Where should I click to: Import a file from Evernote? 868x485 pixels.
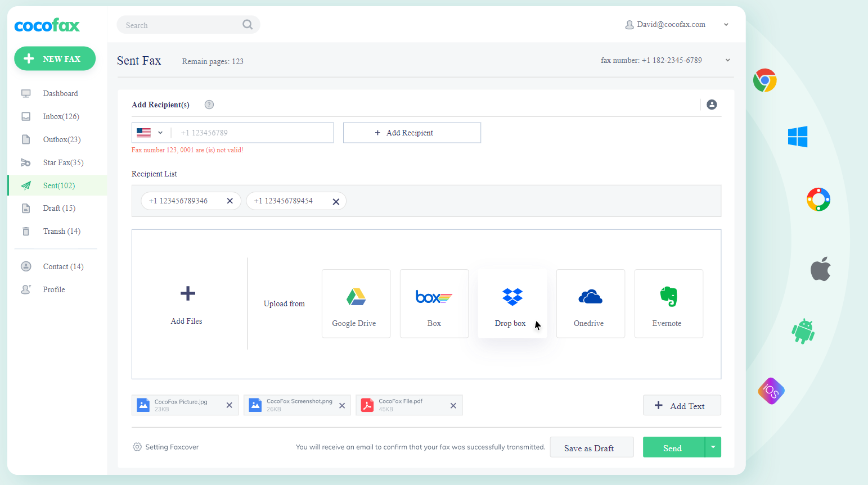click(x=668, y=303)
